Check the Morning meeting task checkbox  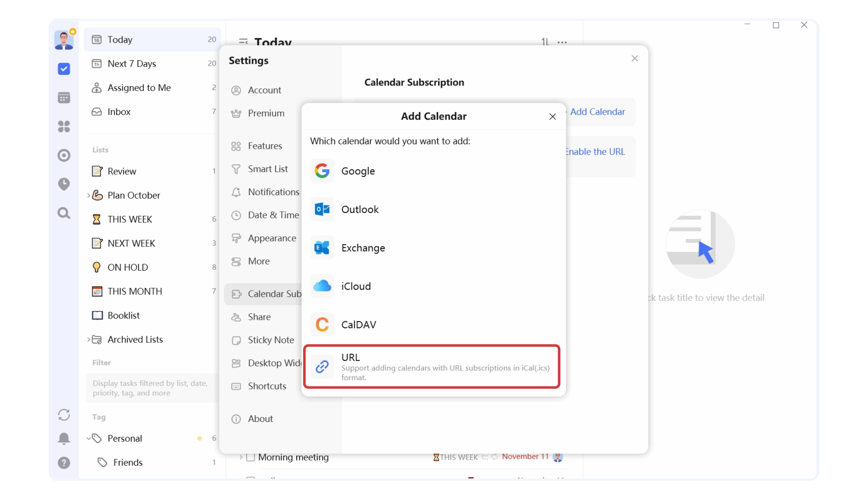pos(250,457)
